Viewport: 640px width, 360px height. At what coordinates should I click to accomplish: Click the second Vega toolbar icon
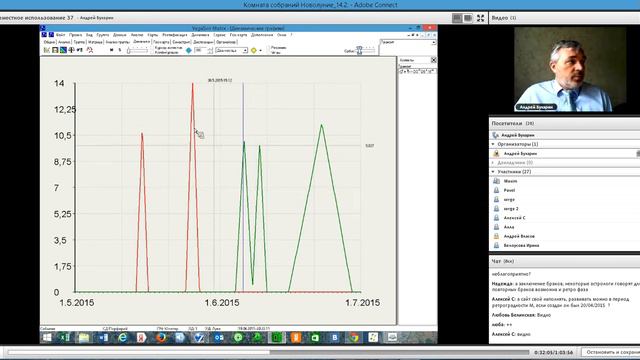(x=55, y=50)
